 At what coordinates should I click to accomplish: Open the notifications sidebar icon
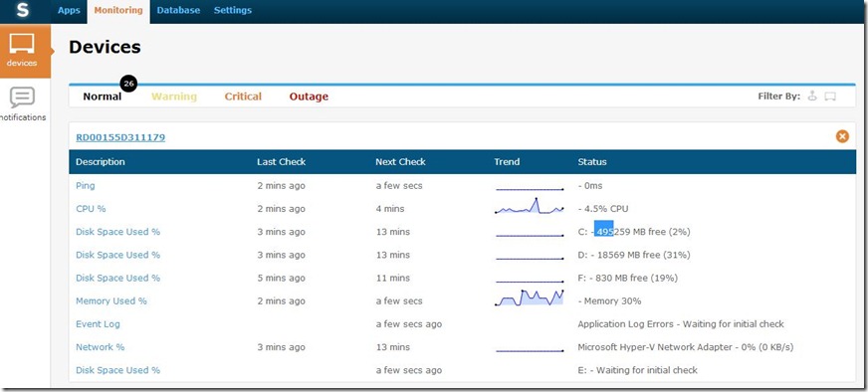click(23, 104)
